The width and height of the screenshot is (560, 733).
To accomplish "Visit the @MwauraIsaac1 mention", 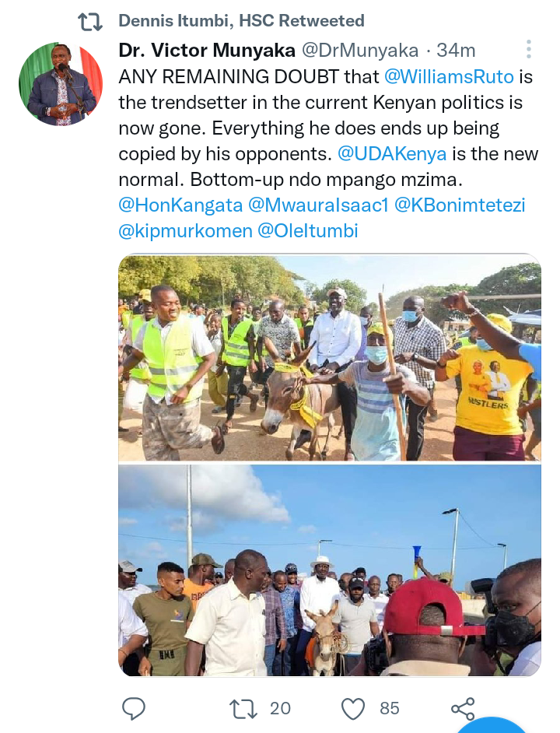I will [x=318, y=205].
